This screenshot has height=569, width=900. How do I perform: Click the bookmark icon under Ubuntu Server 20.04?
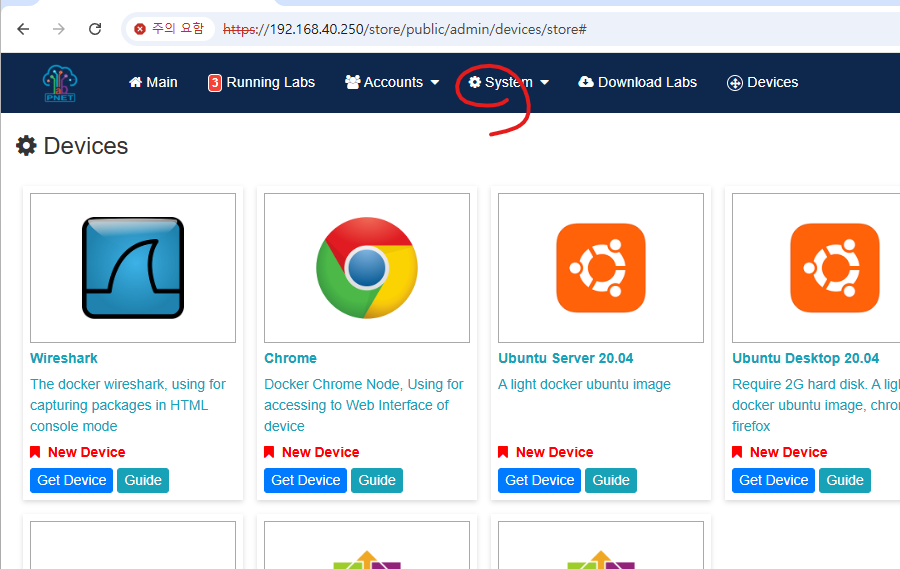point(503,452)
